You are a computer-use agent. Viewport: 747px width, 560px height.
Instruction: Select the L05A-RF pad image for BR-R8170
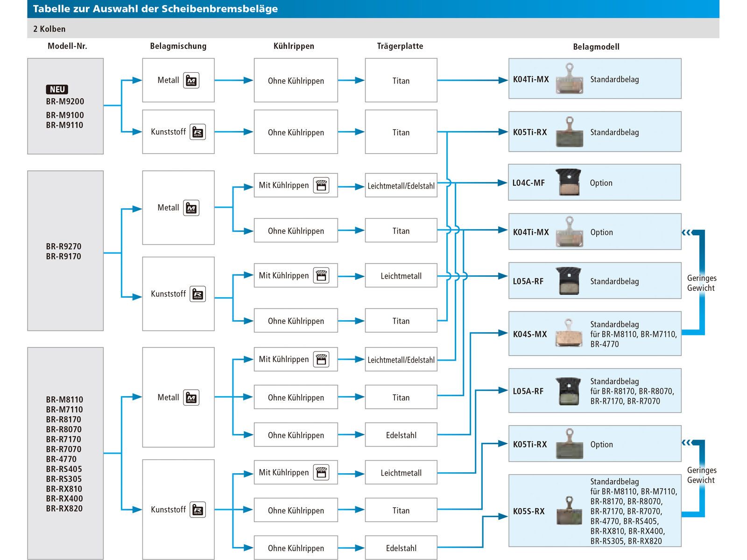tap(569, 391)
